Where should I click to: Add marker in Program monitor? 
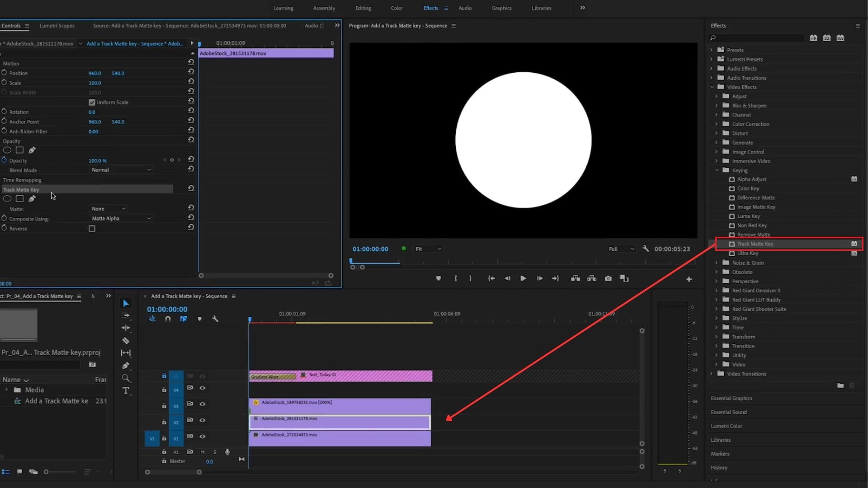(438, 278)
